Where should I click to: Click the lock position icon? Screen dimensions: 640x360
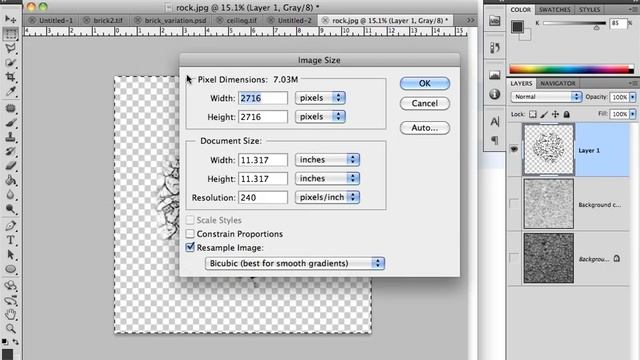coord(555,114)
